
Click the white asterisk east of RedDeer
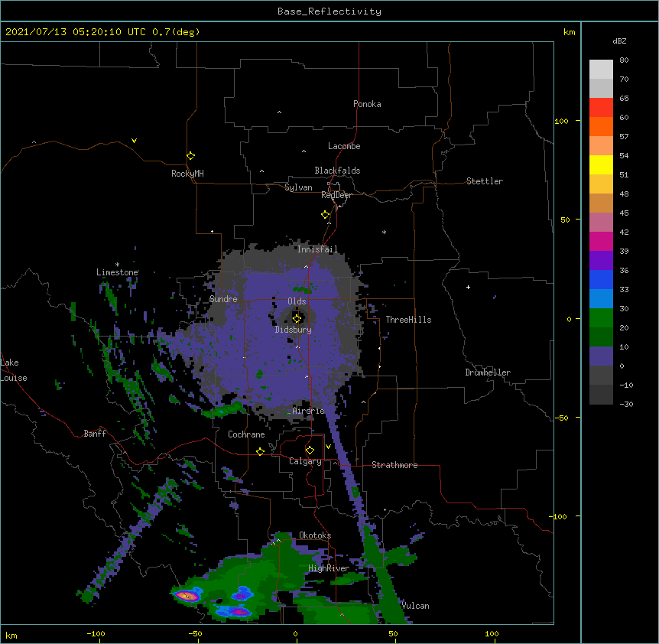click(x=384, y=232)
